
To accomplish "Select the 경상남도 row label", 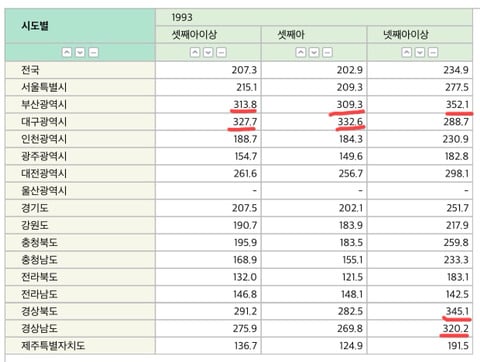I will click(39, 329).
